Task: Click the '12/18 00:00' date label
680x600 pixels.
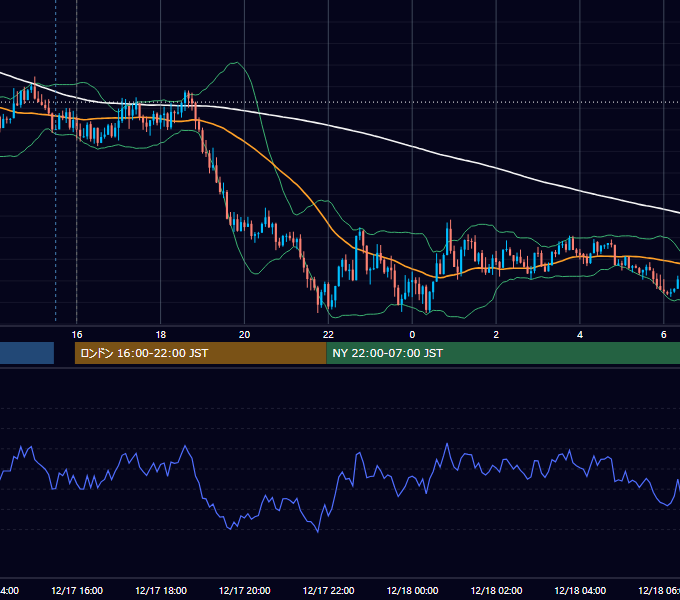Action: [412, 590]
